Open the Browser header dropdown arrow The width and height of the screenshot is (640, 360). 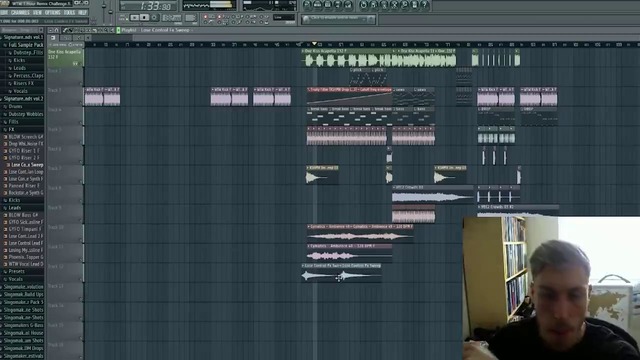tap(40, 30)
